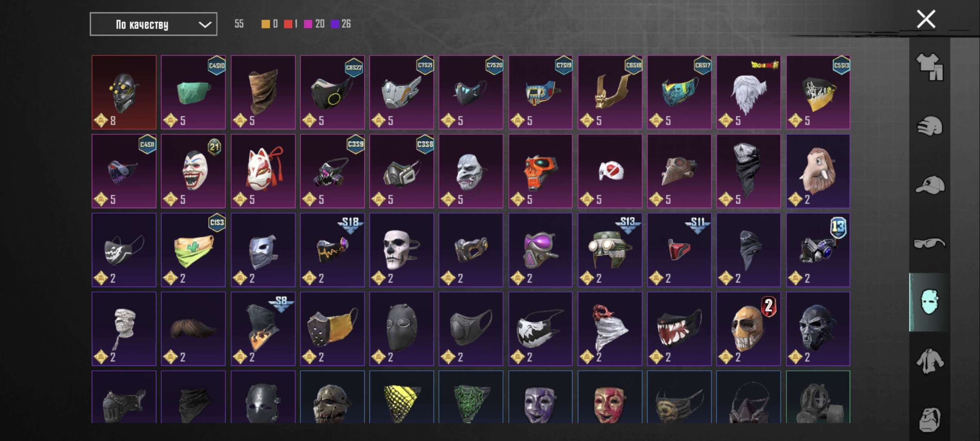Select the face mask category tab
Image resolution: width=980 pixels, height=441 pixels.
[930, 302]
